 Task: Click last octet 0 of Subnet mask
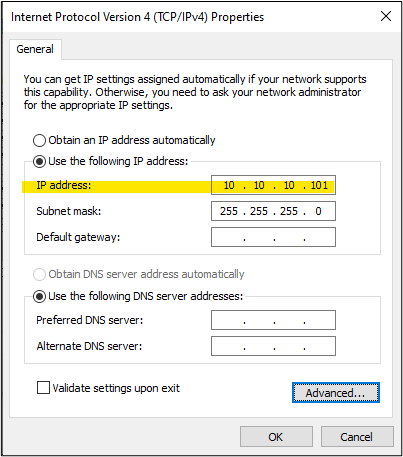(x=318, y=211)
